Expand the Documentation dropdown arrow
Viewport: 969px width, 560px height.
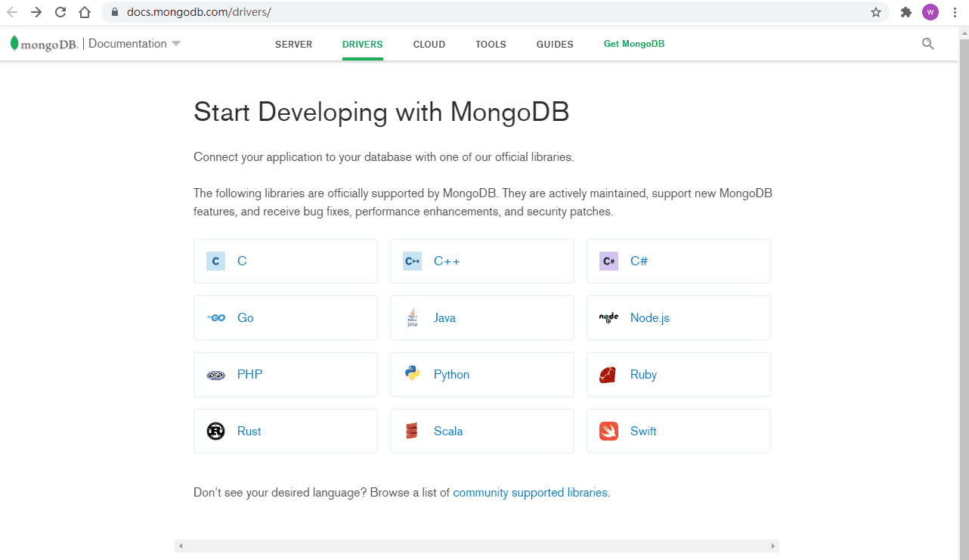[176, 44]
